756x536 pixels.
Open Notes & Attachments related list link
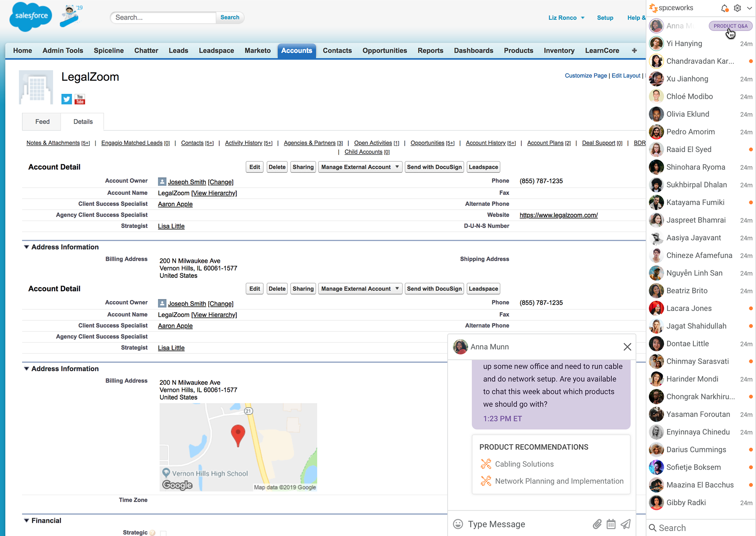coord(58,143)
